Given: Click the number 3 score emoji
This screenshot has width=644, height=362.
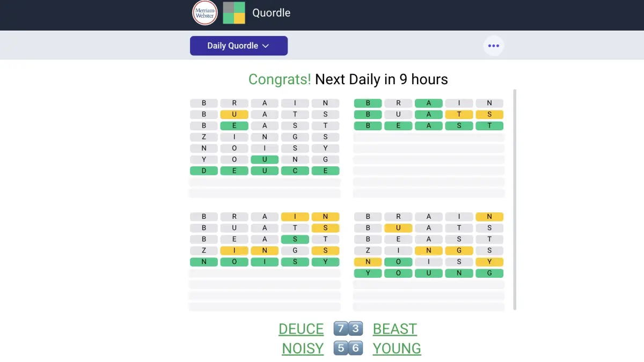Looking at the screenshot, I should 355,329.
